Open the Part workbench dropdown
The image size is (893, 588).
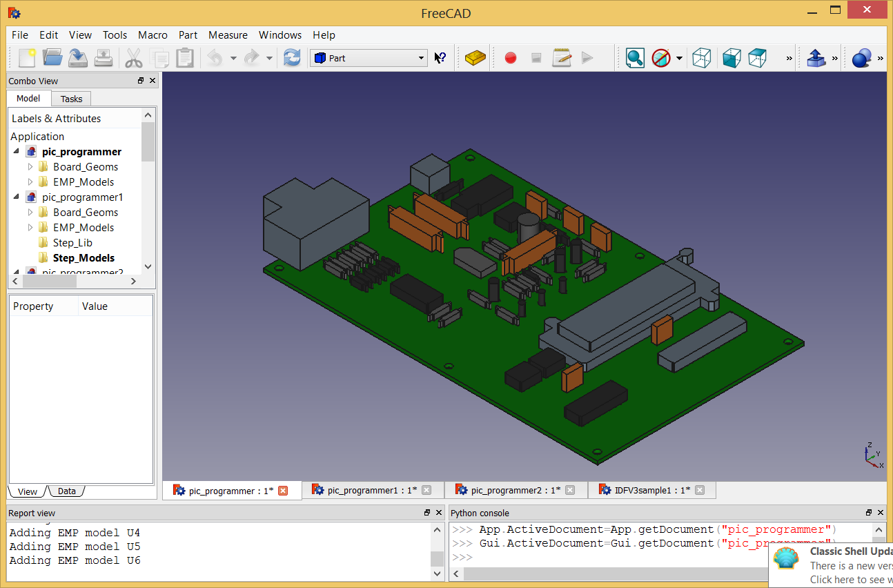(369, 58)
